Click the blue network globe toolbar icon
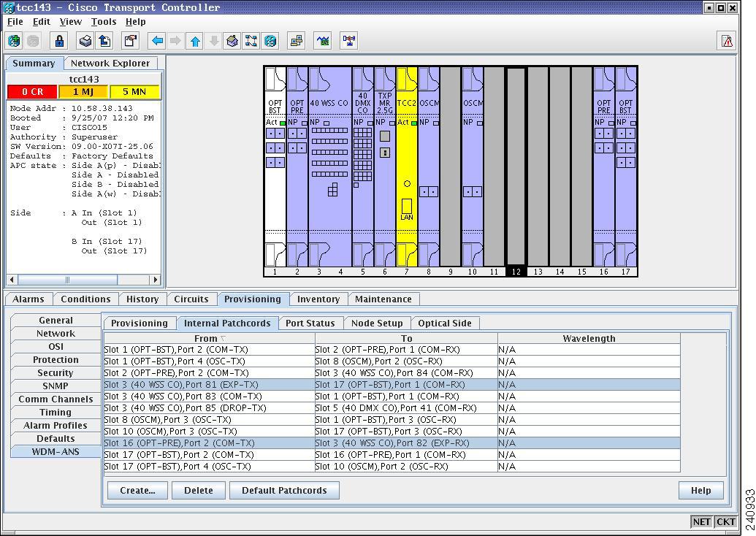The width and height of the screenshot is (756, 536). 270,41
